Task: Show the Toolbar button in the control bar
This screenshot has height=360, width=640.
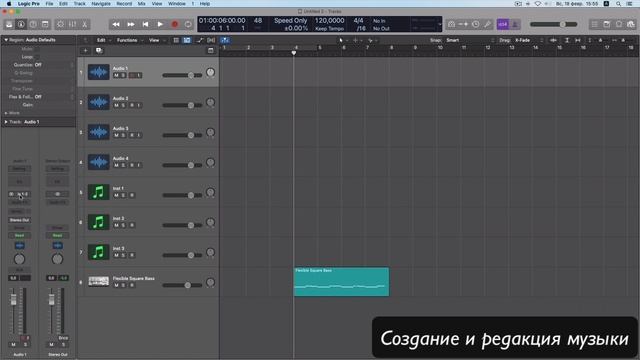Action: pyautogui.click(x=45, y=24)
